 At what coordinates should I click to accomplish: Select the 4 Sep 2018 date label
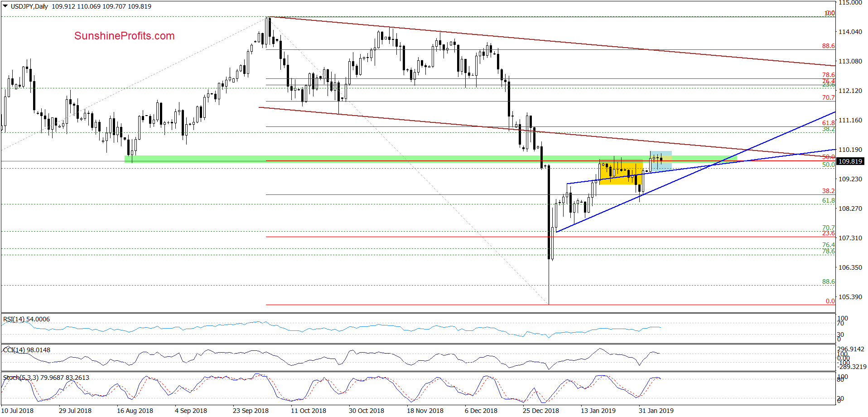coord(191,411)
